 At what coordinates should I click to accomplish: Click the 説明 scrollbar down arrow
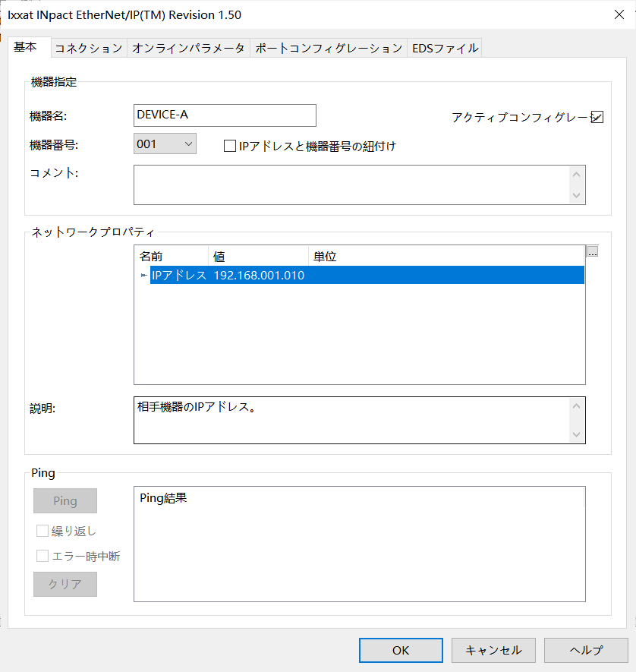click(x=577, y=434)
